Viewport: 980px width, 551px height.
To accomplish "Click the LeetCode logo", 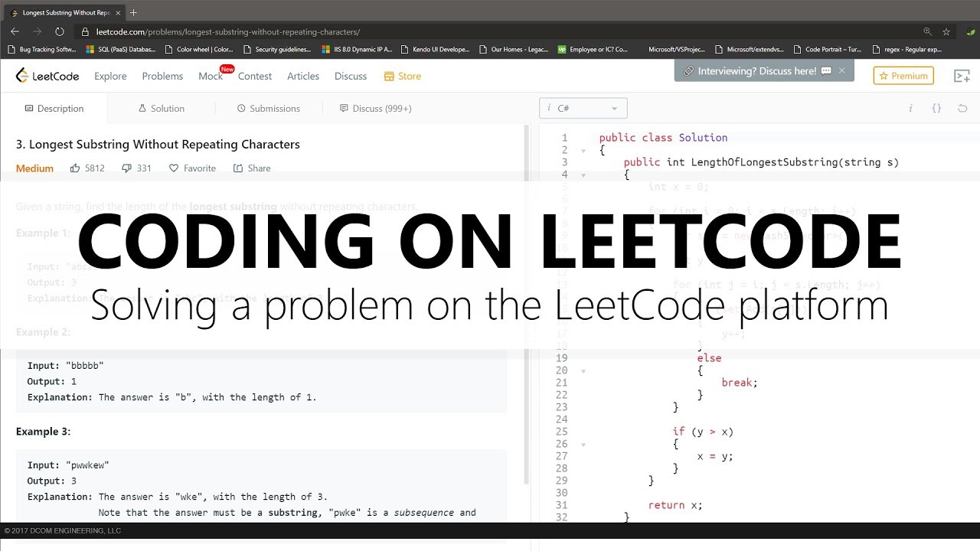I will (47, 76).
